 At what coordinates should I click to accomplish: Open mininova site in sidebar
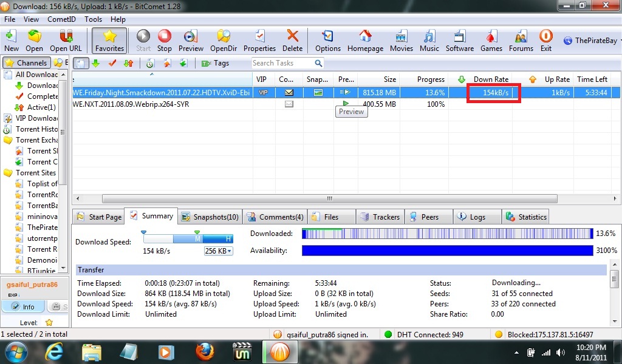click(x=36, y=216)
